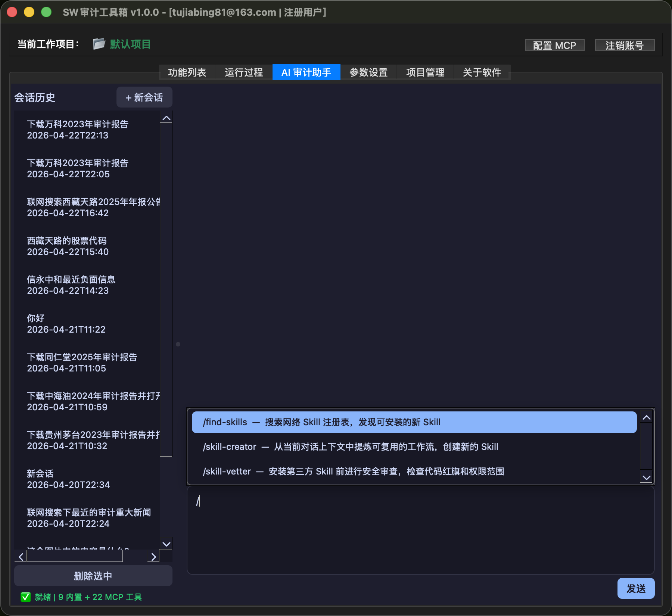Click the 删除选中 delete selected button
The image size is (672, 616).
tap(93, 576)
